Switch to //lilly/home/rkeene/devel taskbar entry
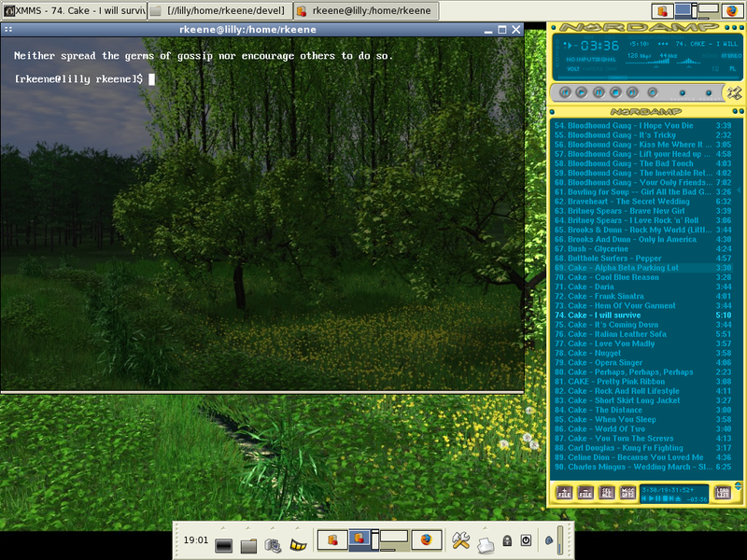747x560 pixels. [x=219, y=10]
